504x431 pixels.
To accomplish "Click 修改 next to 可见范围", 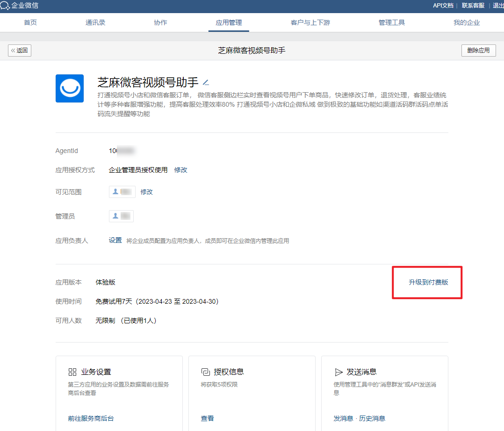I will point(147,192).
